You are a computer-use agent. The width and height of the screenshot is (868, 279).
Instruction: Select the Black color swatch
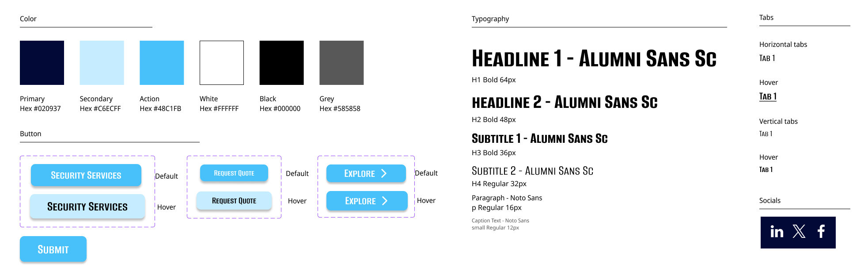click(282, 63)
